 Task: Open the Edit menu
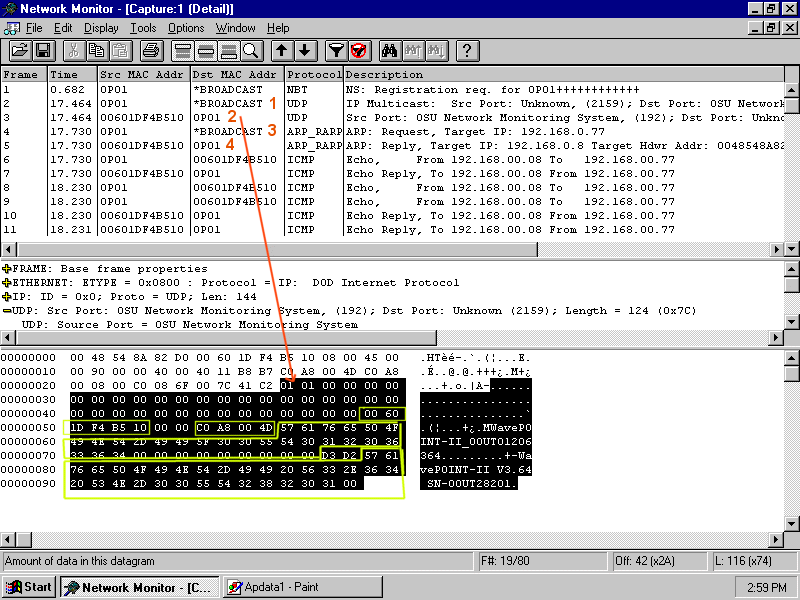point(63,28)
